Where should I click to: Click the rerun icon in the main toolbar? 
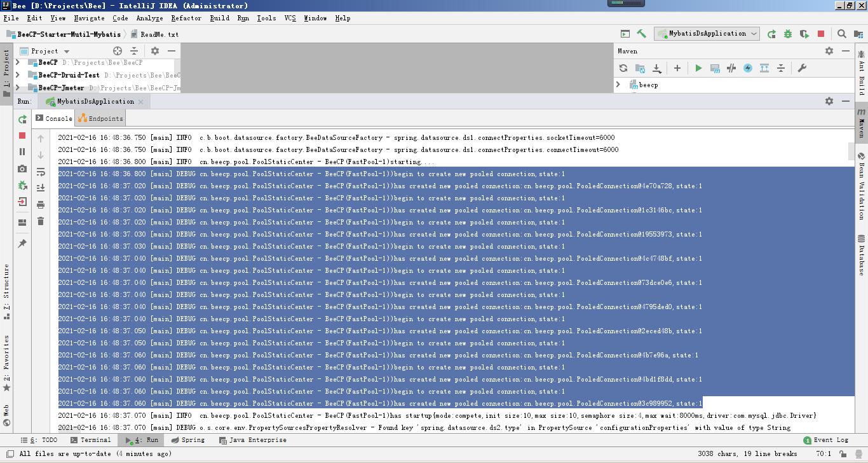(771, 34)
